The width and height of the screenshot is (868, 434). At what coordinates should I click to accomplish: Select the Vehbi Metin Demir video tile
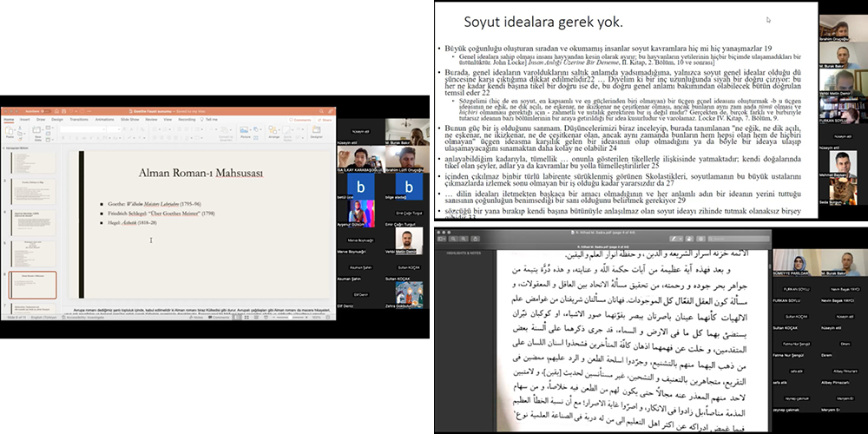(409, 240)
